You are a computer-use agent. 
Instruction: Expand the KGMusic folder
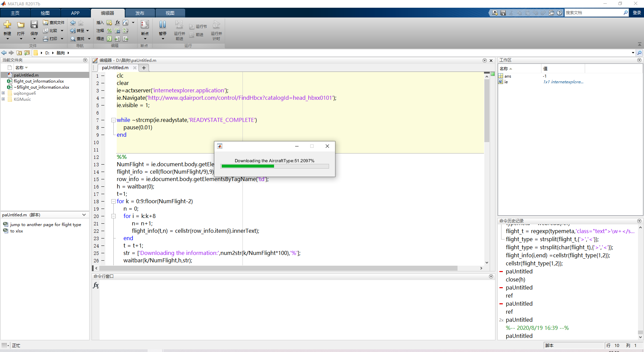(x=3, y=99)
